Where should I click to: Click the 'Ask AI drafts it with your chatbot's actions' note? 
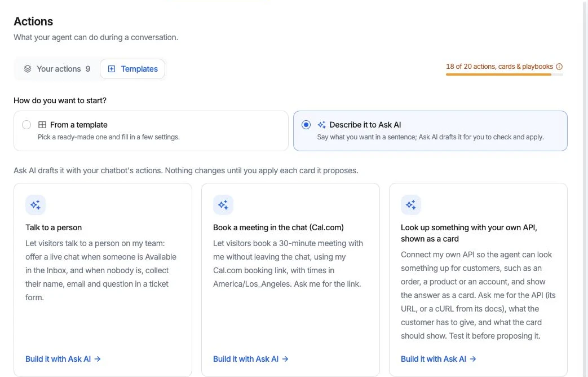tap(186, 170)
